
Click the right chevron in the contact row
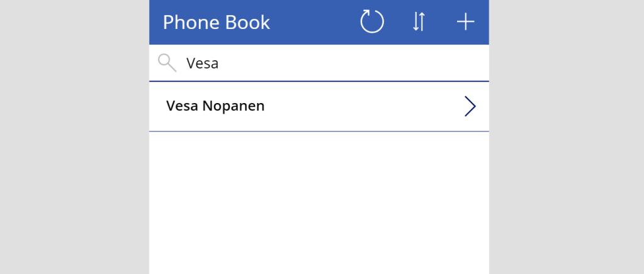470,106
